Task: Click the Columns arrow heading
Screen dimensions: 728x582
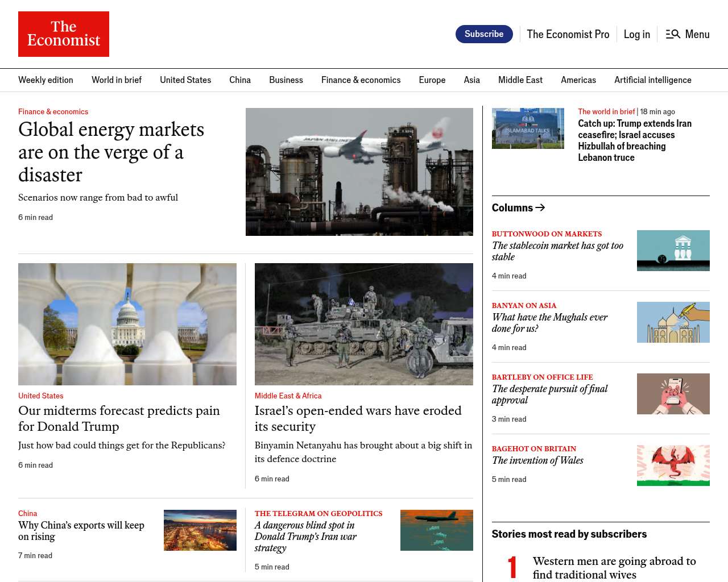Action: [x=518, y=208]
